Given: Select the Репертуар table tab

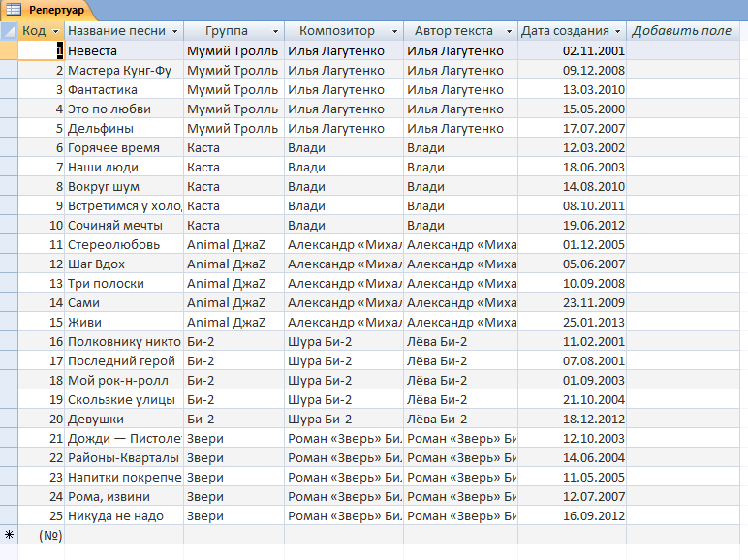Looking at the screenshot, I should (47, 10).
